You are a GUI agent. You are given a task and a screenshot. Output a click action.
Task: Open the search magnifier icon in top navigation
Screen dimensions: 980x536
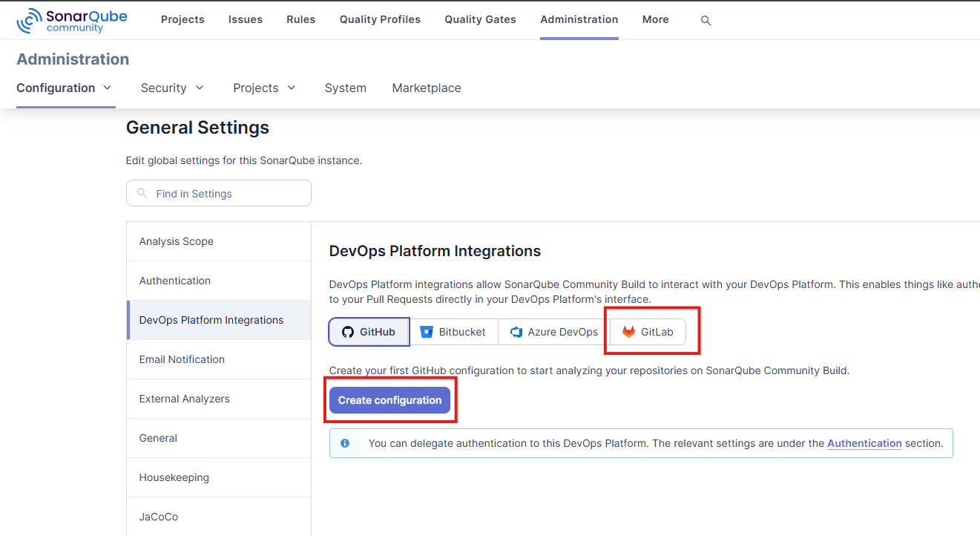(706, 21)
